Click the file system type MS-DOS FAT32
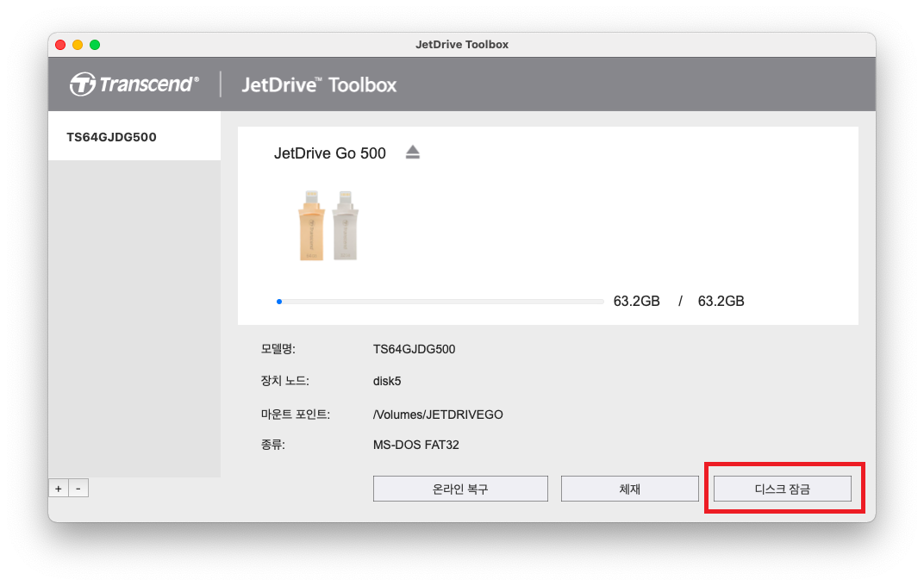Image resolution: width=924 pixels, height=586 pixels. 416,445
